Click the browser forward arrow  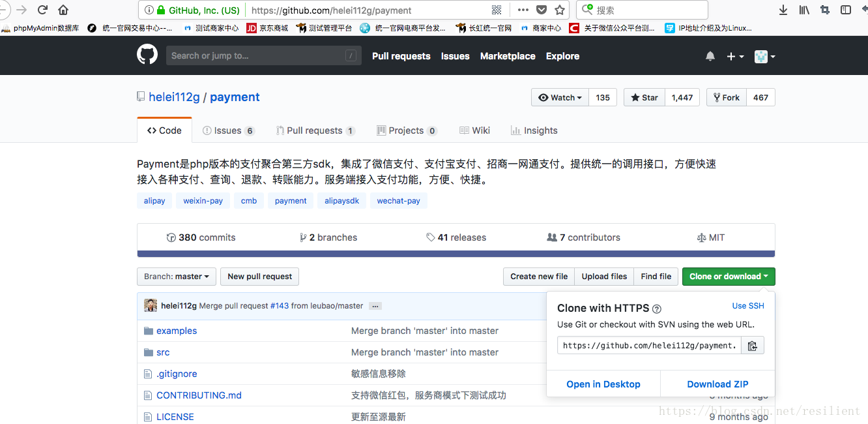[x=22, y=10]
